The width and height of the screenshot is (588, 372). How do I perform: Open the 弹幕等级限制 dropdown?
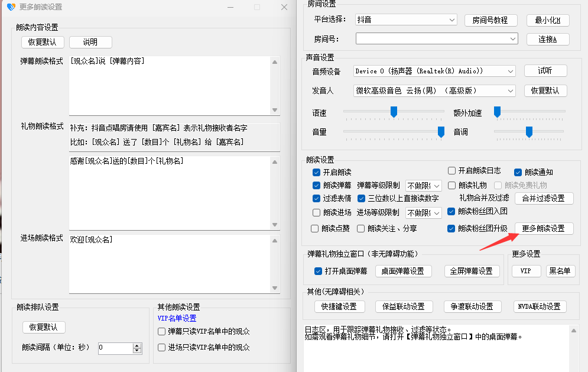(x=424, y=186)
